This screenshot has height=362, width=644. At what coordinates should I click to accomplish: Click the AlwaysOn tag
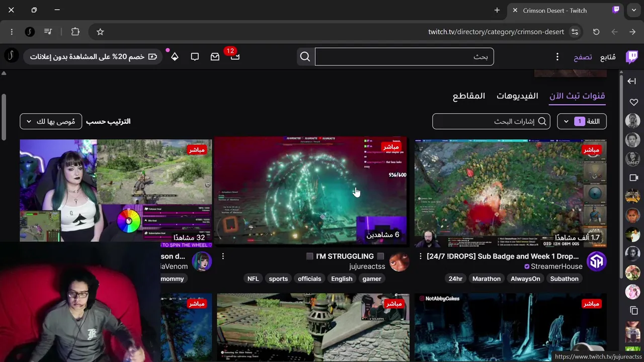click(x=525, y=279)
